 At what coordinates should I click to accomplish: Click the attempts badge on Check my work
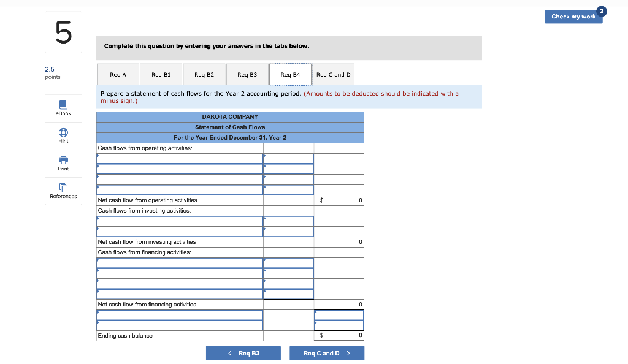coord(602,11)
